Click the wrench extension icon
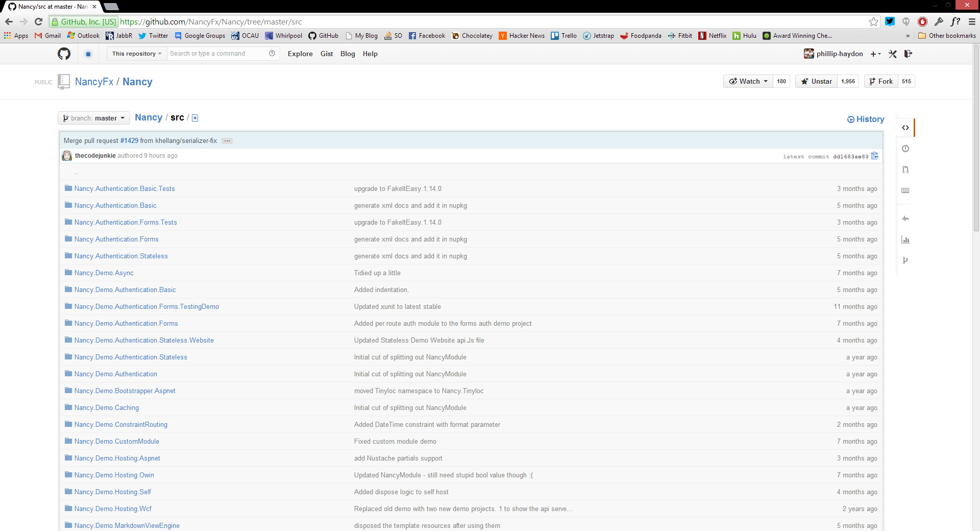This screenshot has width=980, height=531. pyautogui.click(x=939, y=21)
